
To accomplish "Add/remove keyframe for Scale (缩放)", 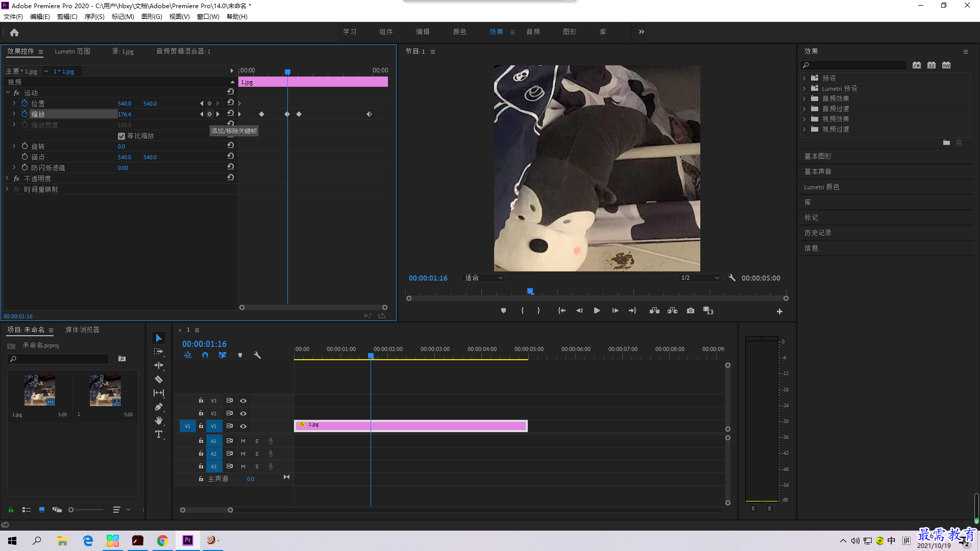I will 209,114.
